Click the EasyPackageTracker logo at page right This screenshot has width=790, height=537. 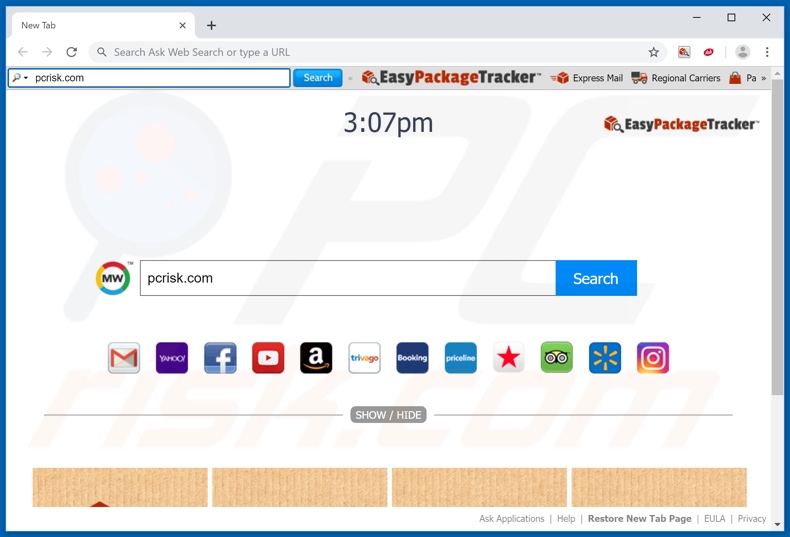coord(681,124)
